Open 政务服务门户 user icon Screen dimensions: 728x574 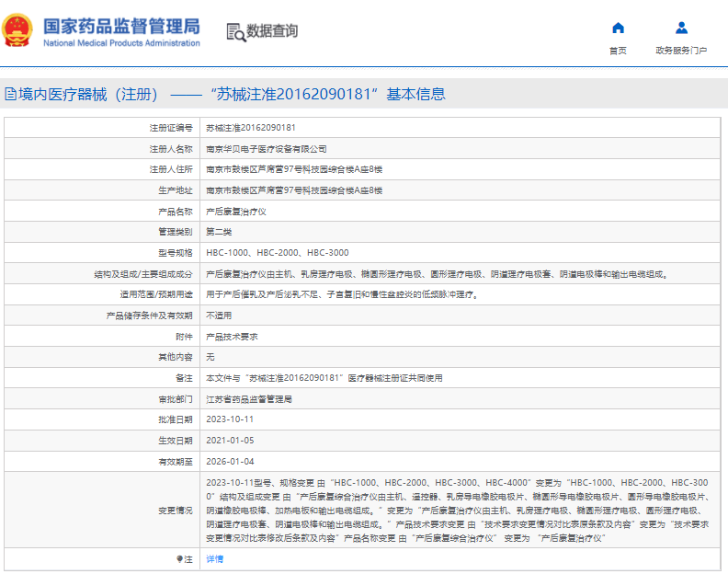click(681, 28)
